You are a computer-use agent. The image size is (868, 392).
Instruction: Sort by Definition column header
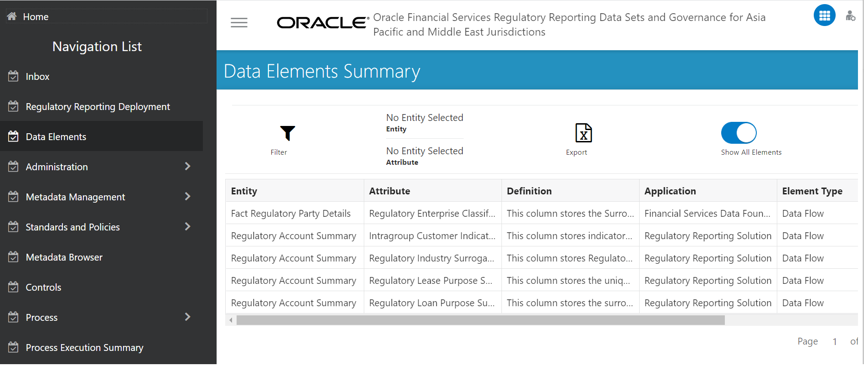[570, 191]
